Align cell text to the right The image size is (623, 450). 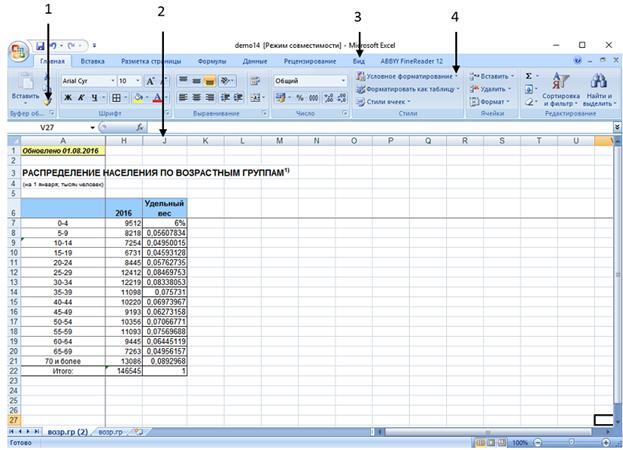coord(209,98)
